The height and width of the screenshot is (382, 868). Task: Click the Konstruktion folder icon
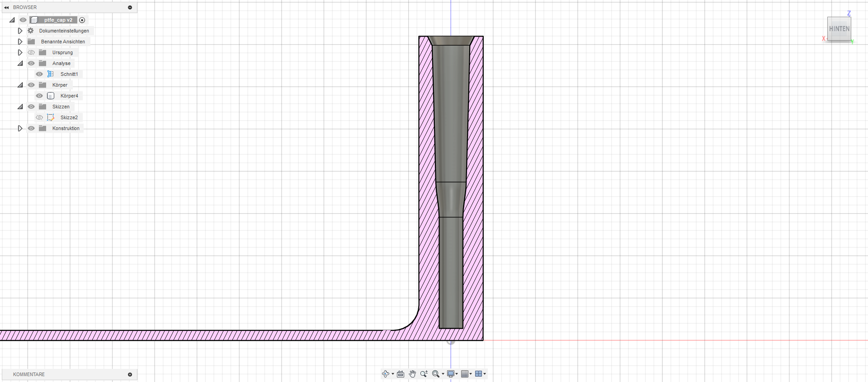[42, 128]
